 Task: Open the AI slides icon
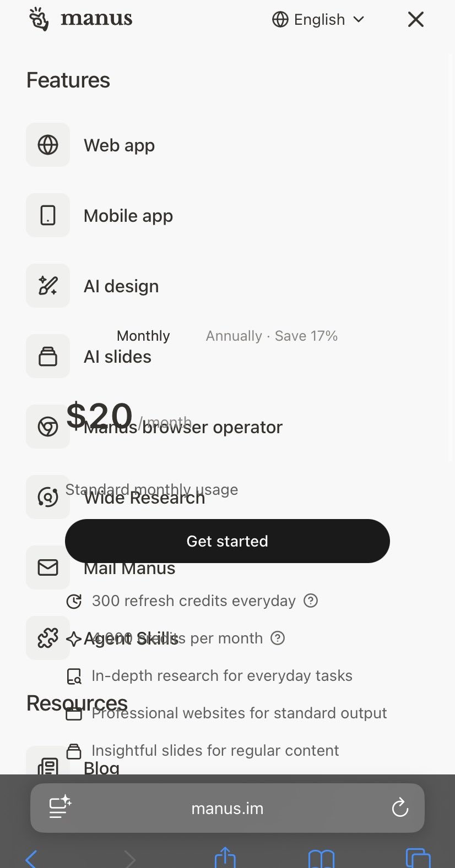(48, 356)
